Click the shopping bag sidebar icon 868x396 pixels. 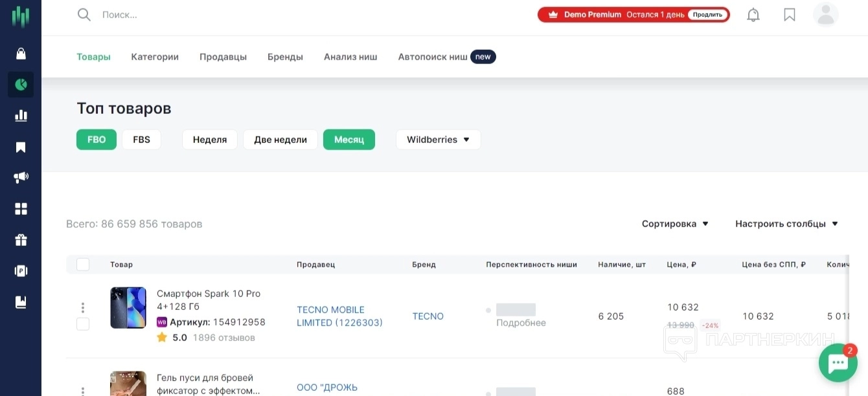[x=21, y=54]
